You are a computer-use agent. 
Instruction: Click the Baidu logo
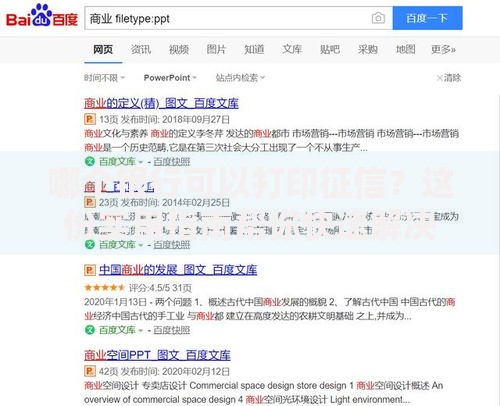42,15
